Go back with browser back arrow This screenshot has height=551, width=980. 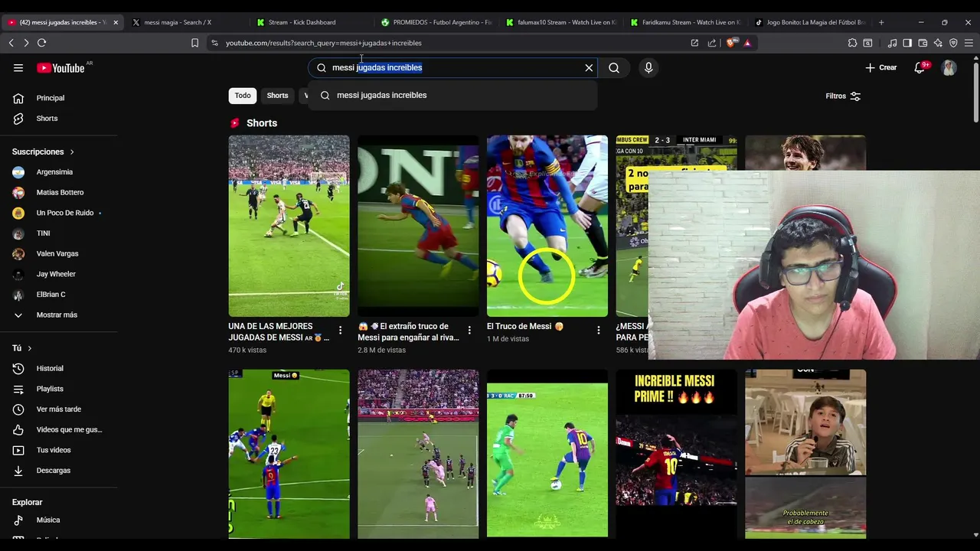pos(11,43)
